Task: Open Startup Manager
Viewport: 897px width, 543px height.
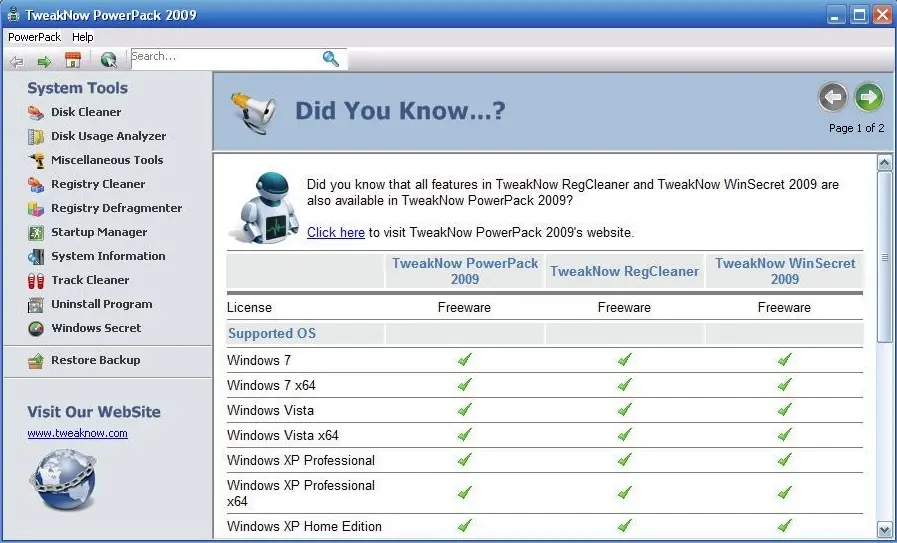Action: tap(99, 232)
